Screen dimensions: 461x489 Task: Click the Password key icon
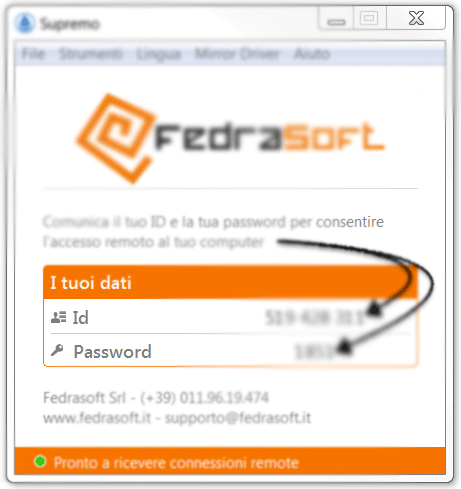57,350
